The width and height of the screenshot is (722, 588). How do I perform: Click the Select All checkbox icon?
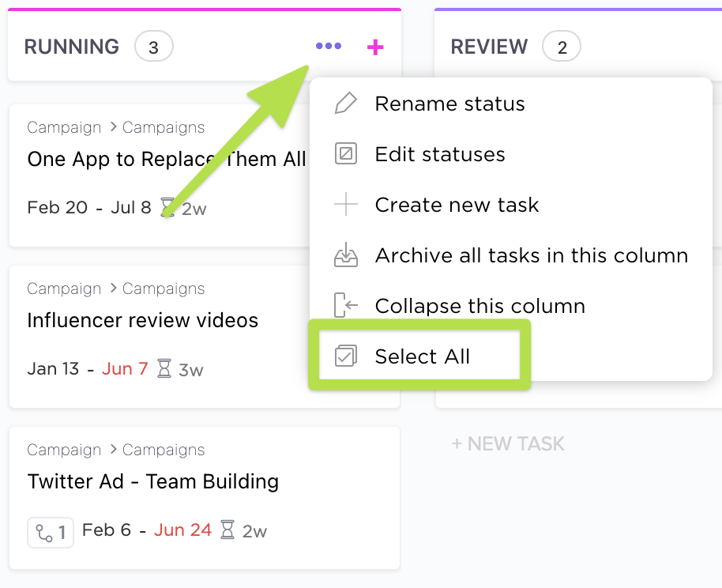tap(345, 356)
